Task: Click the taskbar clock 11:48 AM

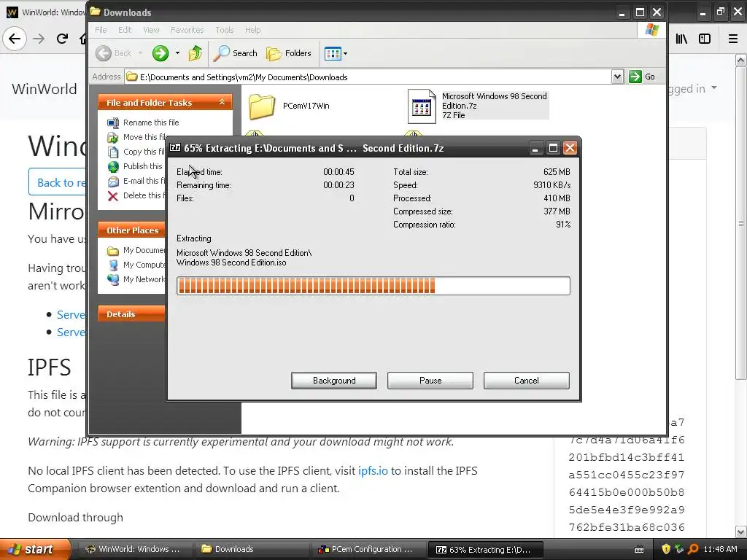Action: click(x=720, y=549)
